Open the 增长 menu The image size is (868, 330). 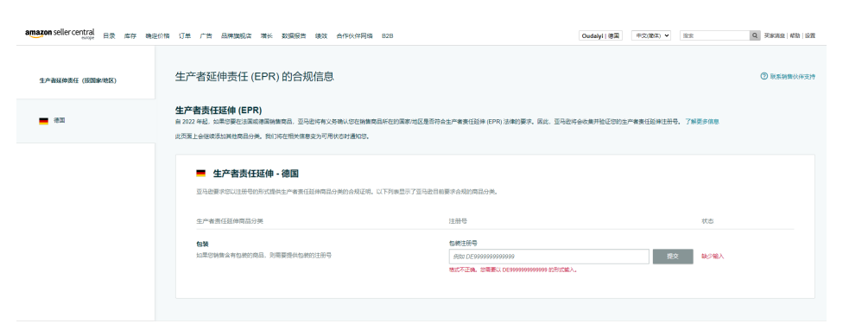(x=267, y=36)
